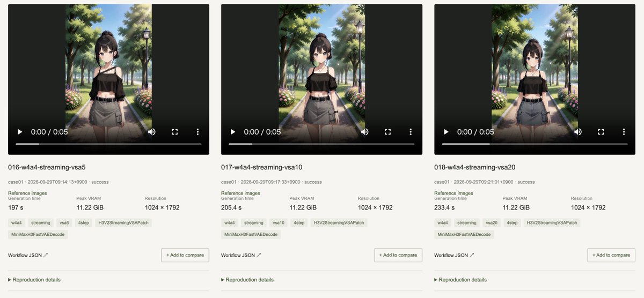
Task: Add 016-w4a4-streaming-vsa5 to compare
Action: coord(185,255)
